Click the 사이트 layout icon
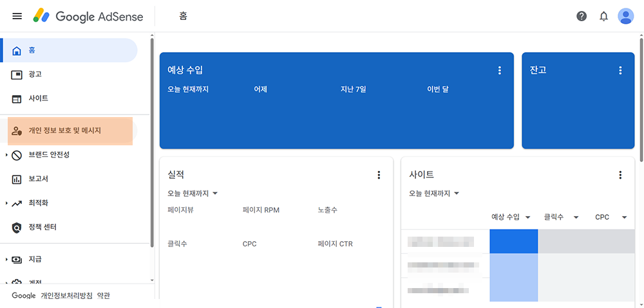The image size is (644, 308). tap(17, 99)
